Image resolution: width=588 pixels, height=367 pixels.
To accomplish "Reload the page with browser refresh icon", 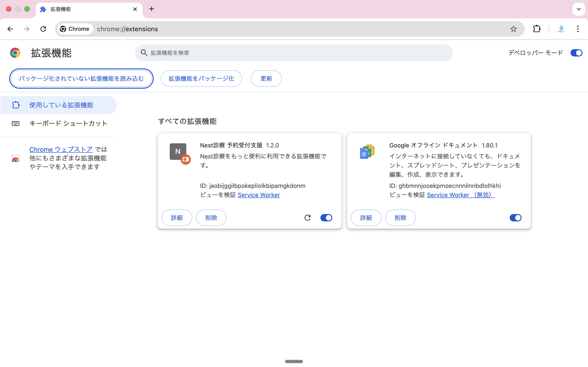I will (43, 29).
